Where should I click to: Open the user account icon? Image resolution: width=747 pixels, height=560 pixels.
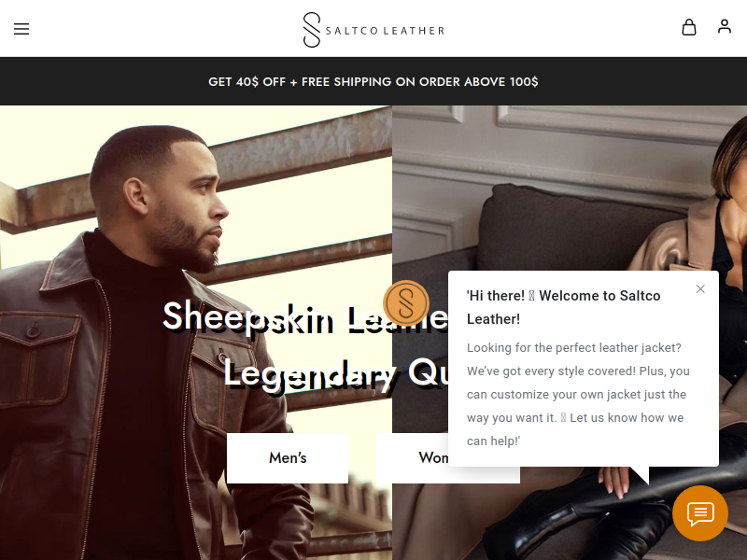[725, 26]
